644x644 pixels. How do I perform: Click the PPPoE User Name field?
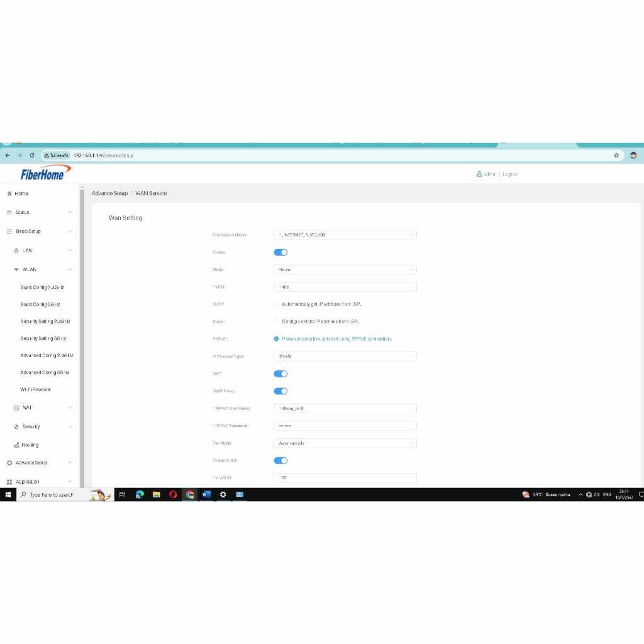(345, 409)
